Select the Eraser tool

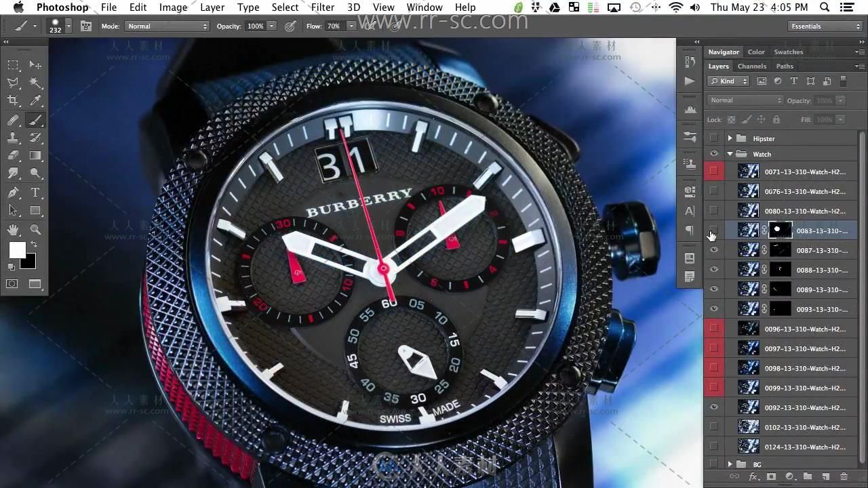(13, 156)
